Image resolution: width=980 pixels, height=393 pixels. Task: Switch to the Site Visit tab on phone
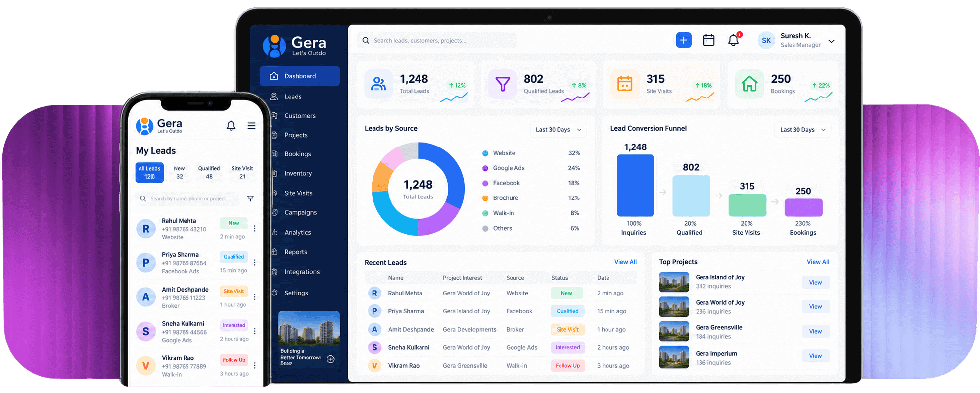click(x=242, y=173)
